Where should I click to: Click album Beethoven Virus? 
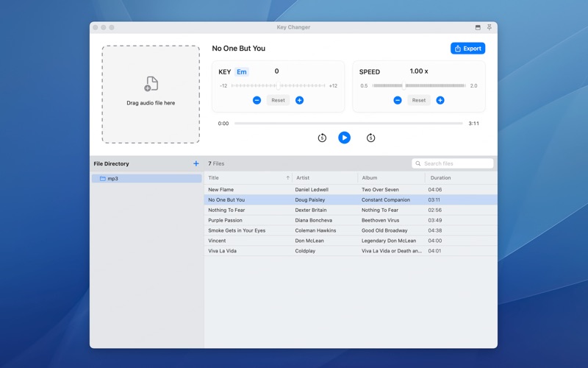click(380, 220)
